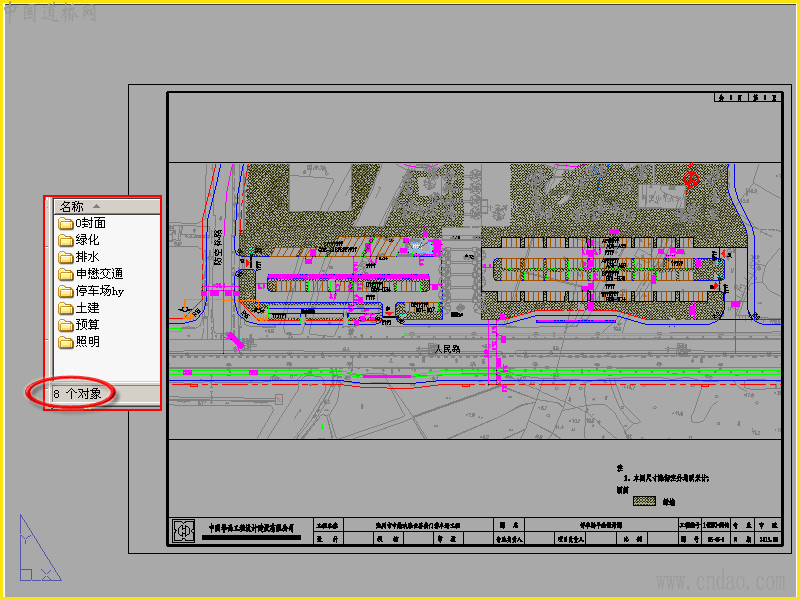Select the 预算 folder name
This screenshot has height=600, width=800.
[87, 324]
